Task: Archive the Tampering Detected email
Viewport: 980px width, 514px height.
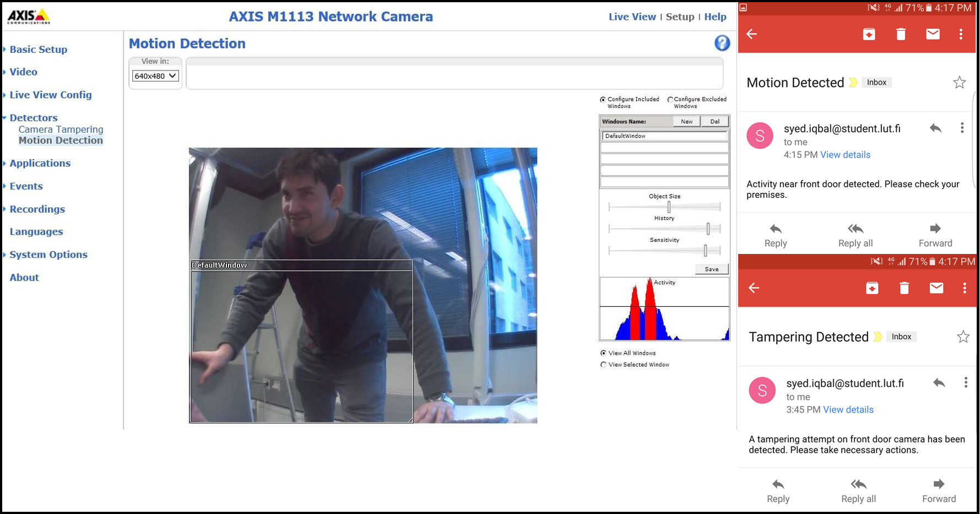Action: [x=872, y=288]
